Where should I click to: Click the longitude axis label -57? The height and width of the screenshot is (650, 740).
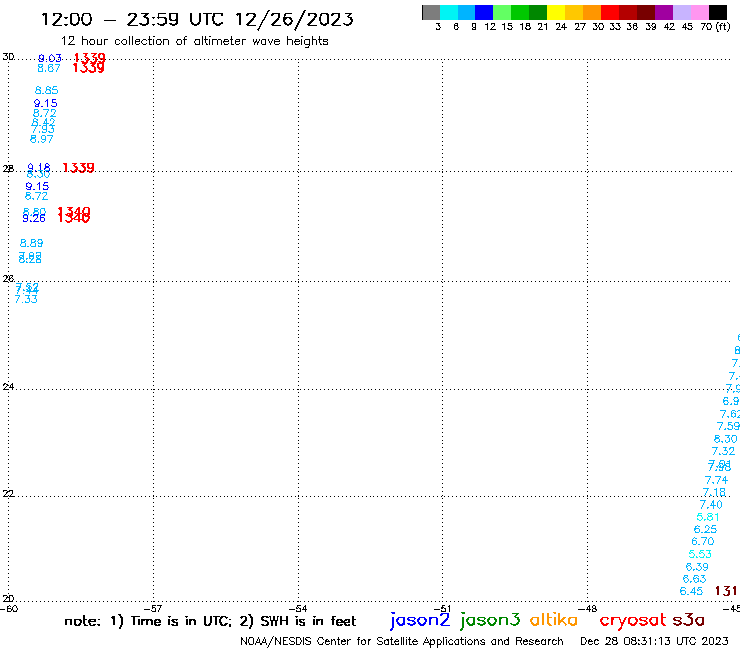tap(154, 609)
